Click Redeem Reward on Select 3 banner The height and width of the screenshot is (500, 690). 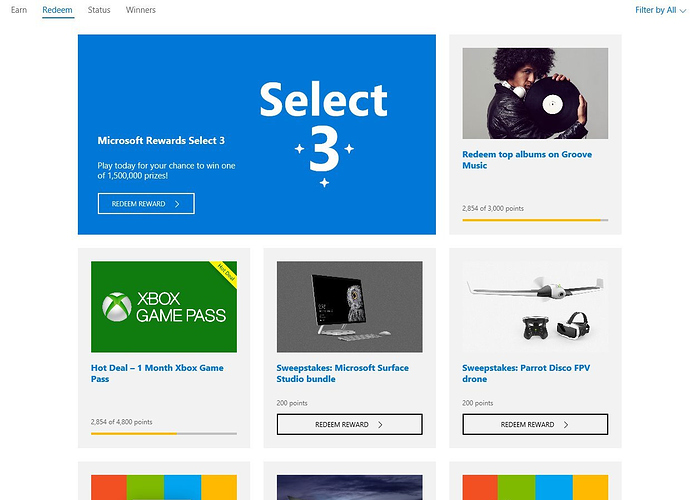coord(146,204)
